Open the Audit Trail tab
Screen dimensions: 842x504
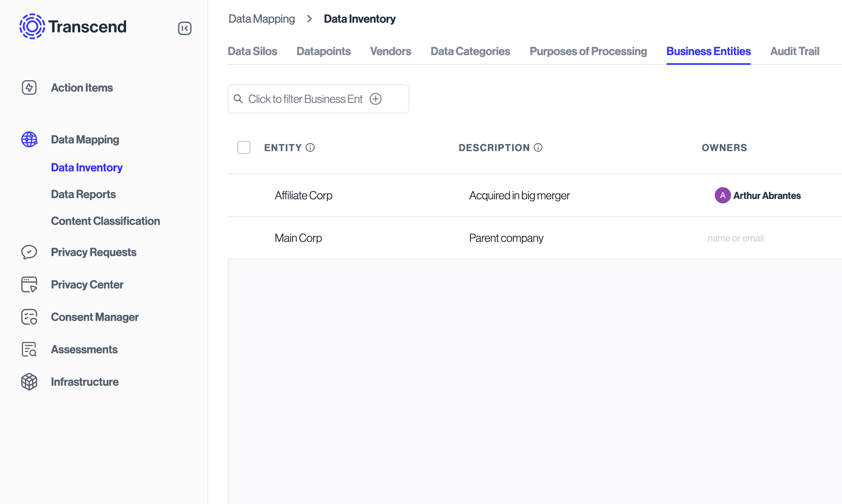(794, 51)
